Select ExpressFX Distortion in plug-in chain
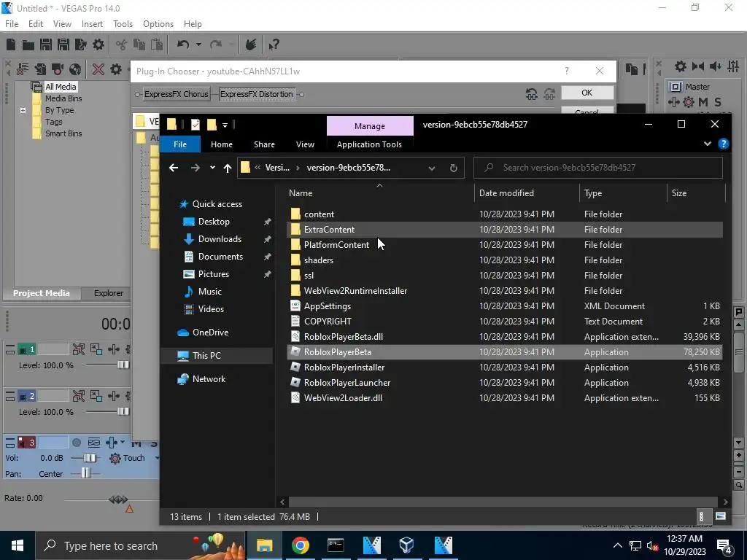The height and width of the screenshot is (560, 747). pyautogui.click(x=256, y=94)
